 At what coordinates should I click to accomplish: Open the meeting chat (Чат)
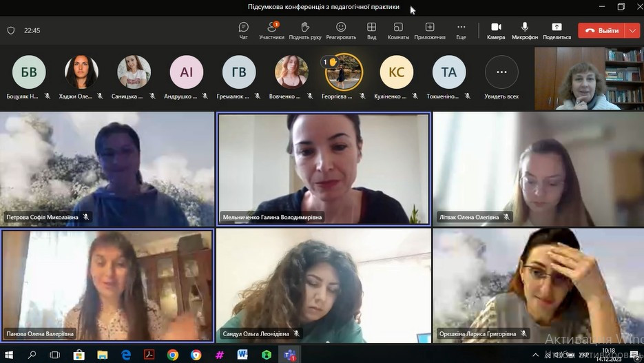click(243, 30)
